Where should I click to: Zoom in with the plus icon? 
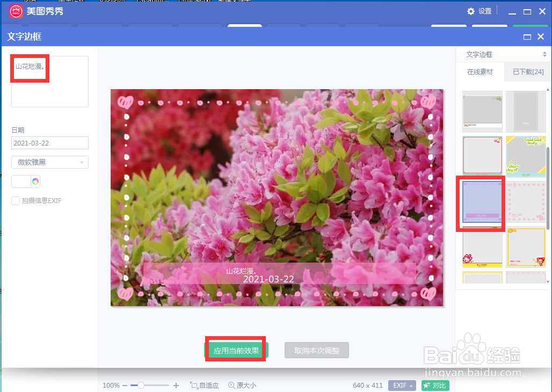(x=176, y=386)
